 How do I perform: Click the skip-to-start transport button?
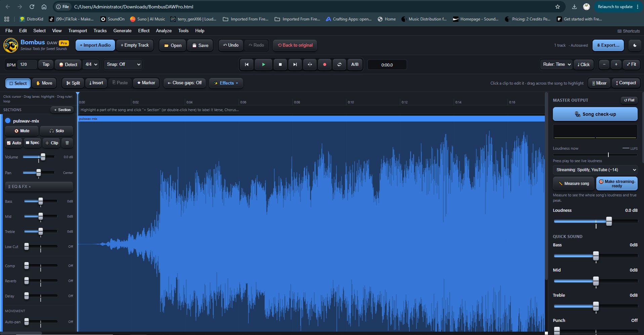[247, 64]
